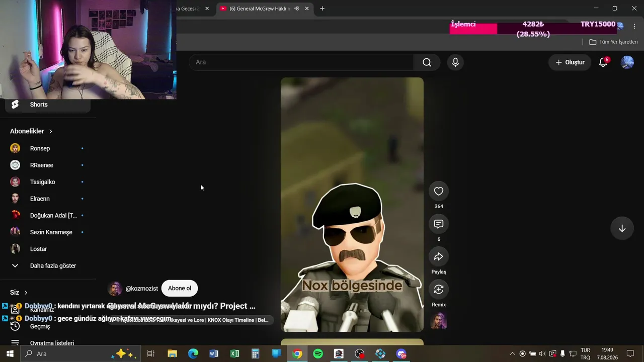This screenshot has width=644, height=362.
Task: Expand Daha fazla göster in subscriptions
Action: click(48, 265)
